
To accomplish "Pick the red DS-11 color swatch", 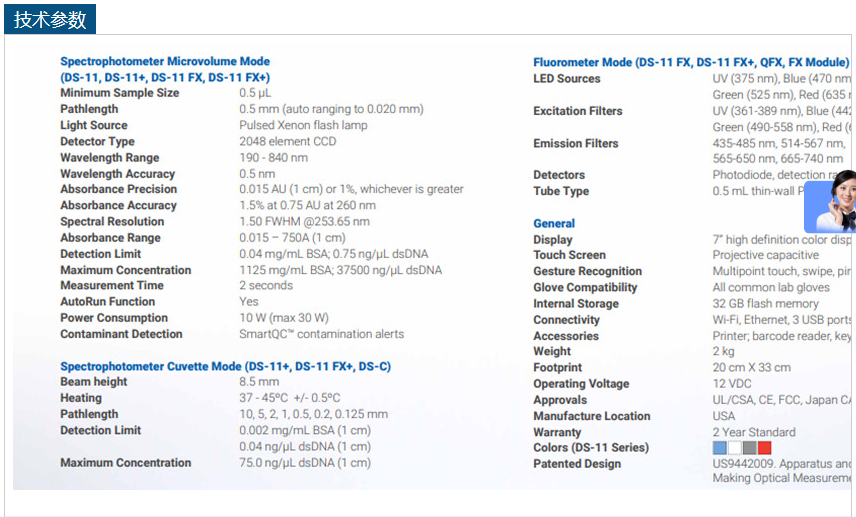I will point(764,448).
